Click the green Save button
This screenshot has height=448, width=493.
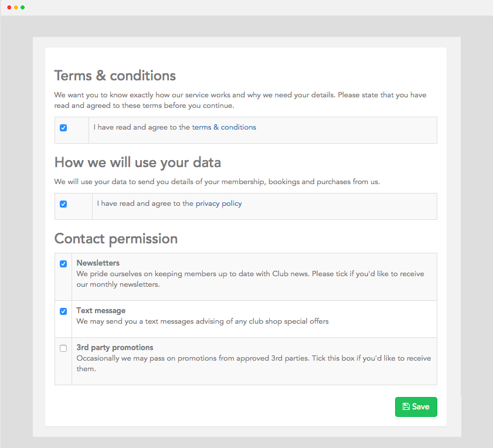click(416, 407)
